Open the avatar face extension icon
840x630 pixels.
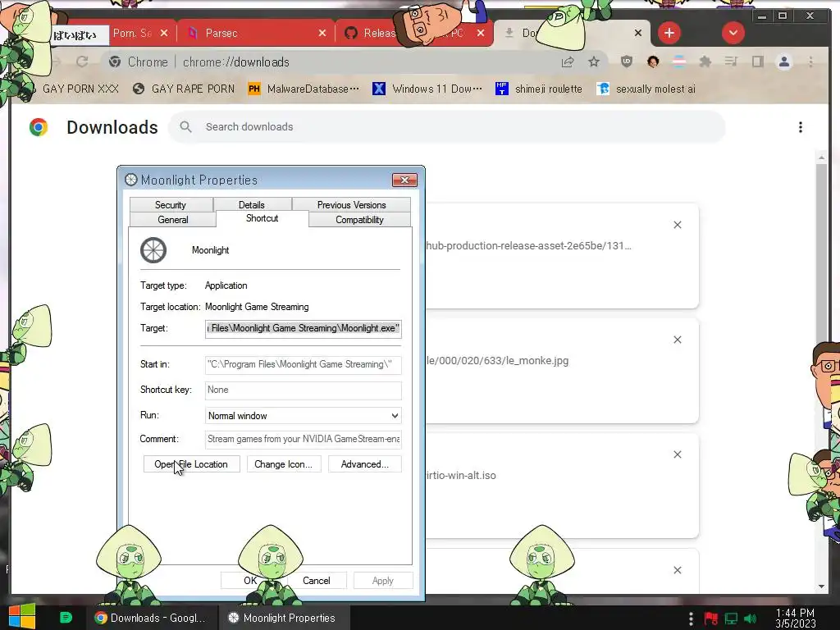click(x=652, y=62)
